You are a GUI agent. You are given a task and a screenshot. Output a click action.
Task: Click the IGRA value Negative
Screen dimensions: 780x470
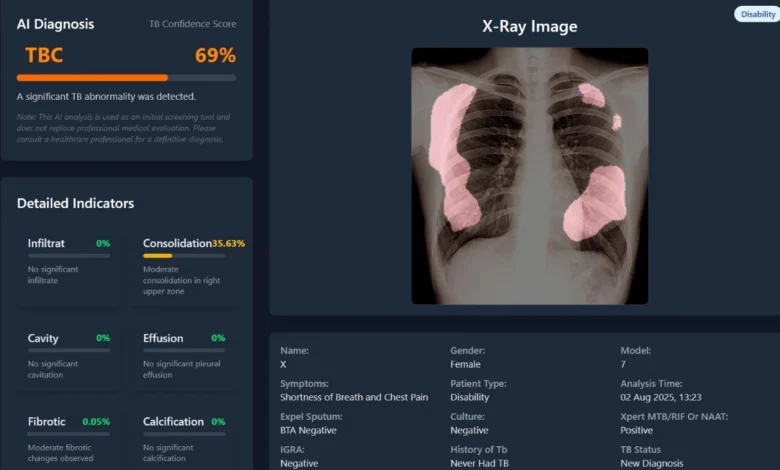point(299,463)
